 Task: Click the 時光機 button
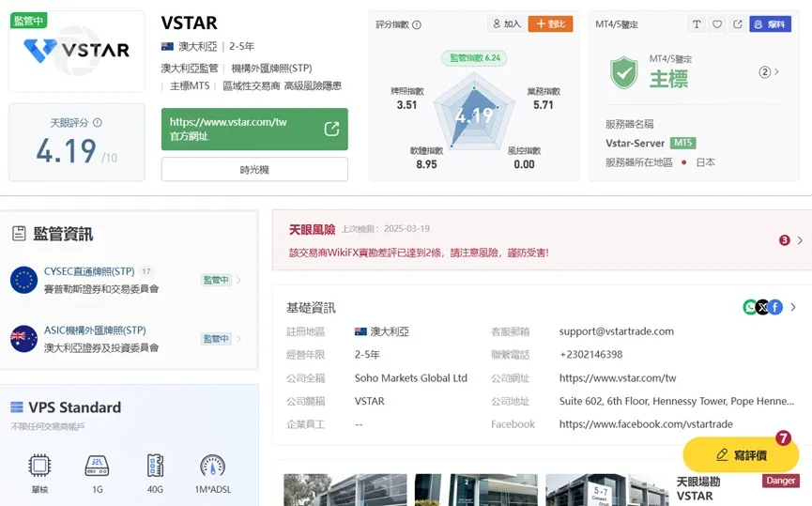coord(254,169)
